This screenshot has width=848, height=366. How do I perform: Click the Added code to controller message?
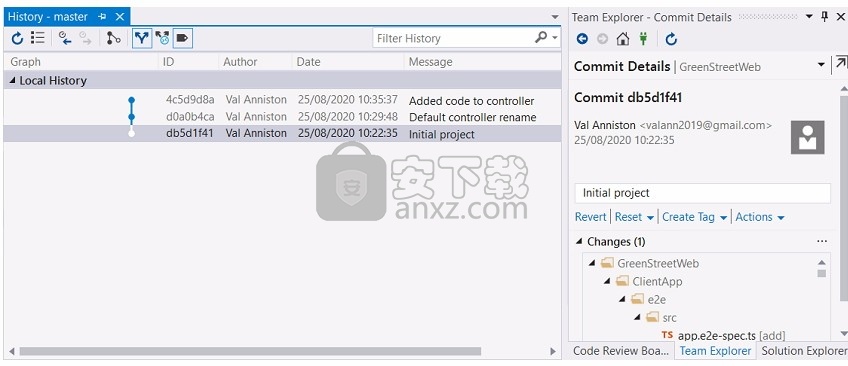click(x=472, y=101)
